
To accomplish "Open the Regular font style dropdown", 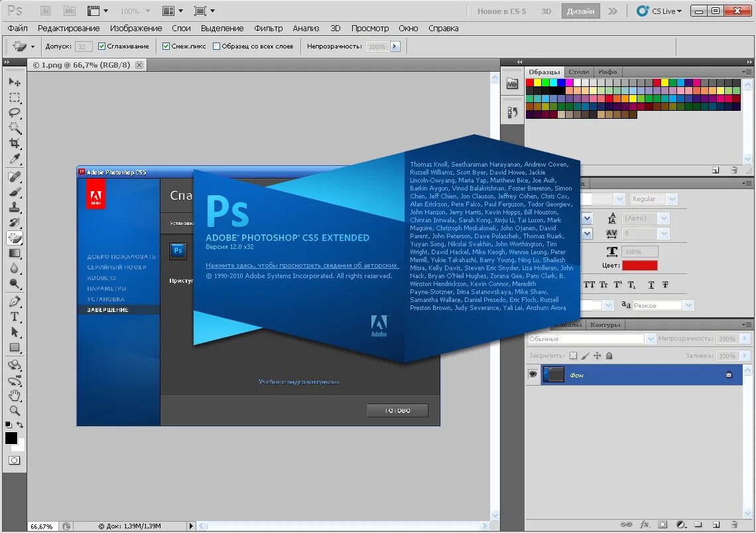I will click(x=672, y=199).
